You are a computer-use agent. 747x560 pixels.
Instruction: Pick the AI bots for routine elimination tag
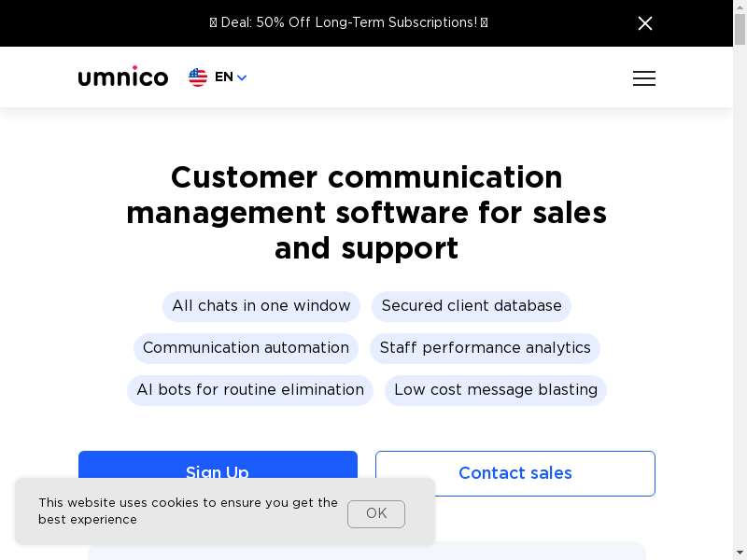tap(250, 390)
